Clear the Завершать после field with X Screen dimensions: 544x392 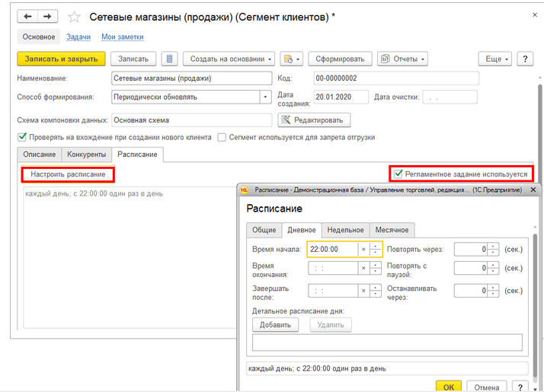363,291
